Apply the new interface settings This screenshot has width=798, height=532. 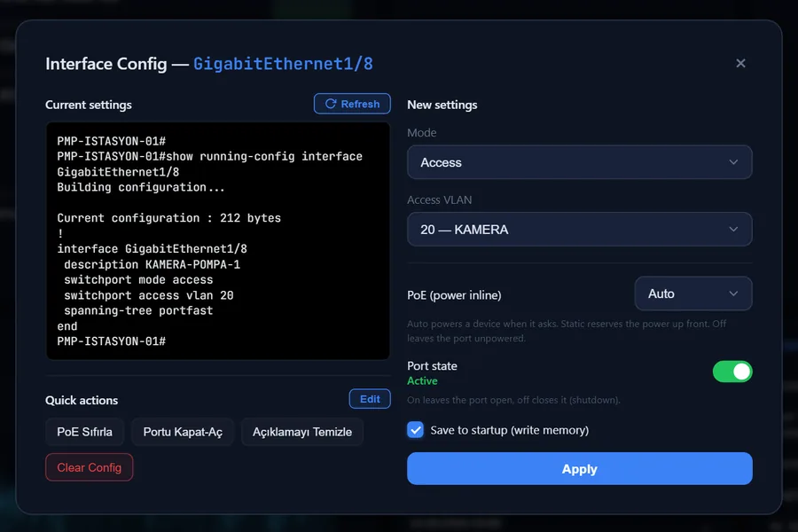[x=579, y=468]
